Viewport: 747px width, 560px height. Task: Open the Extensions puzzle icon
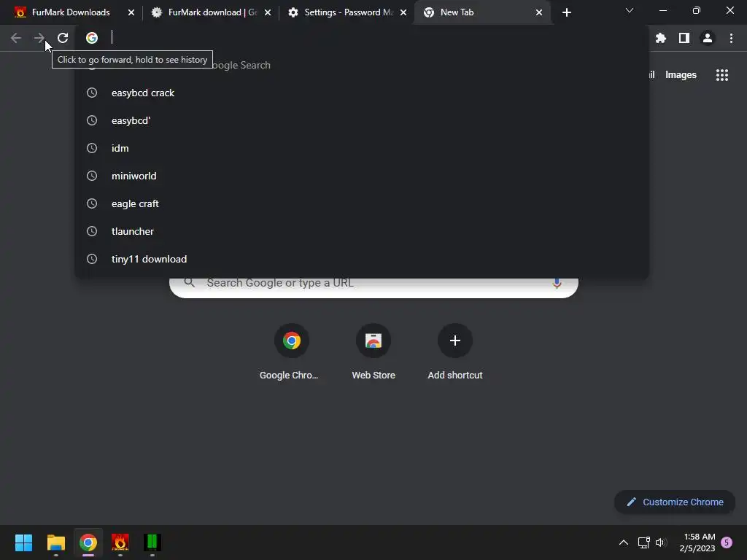(661, 38)
